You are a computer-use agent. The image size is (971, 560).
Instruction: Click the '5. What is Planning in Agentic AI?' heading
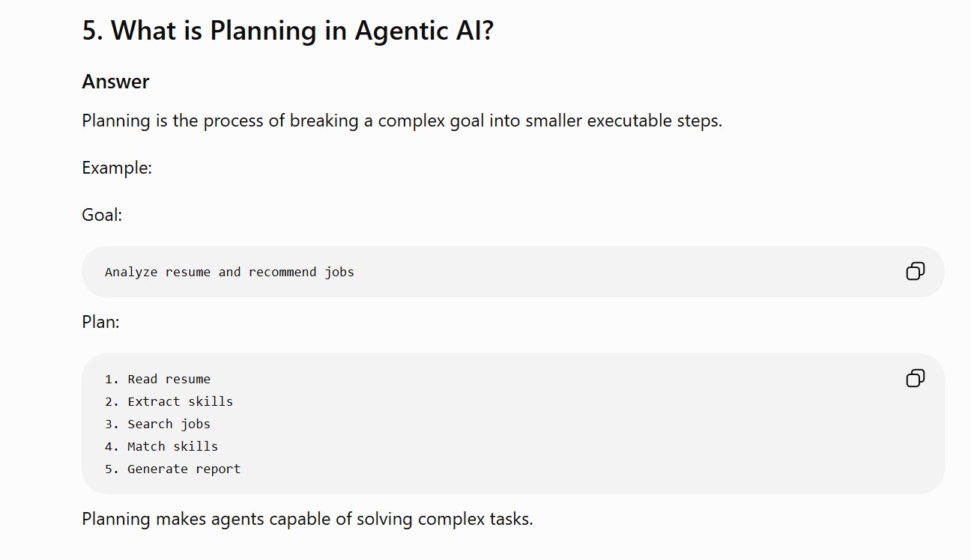tap(288, 31)
